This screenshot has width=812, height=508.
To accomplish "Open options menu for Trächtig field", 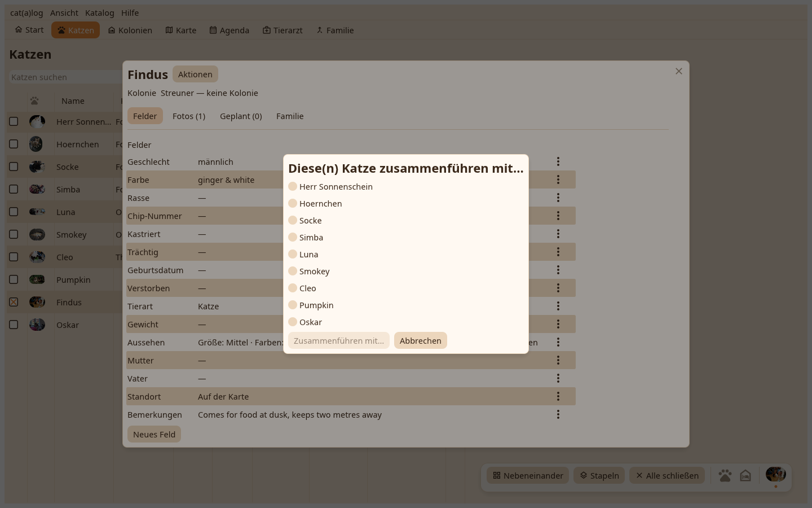I will point(558,252).
